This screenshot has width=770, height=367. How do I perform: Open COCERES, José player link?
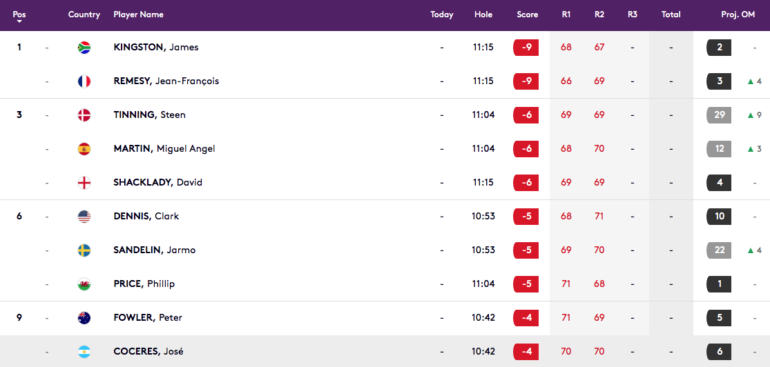click(x=148, y=352)
